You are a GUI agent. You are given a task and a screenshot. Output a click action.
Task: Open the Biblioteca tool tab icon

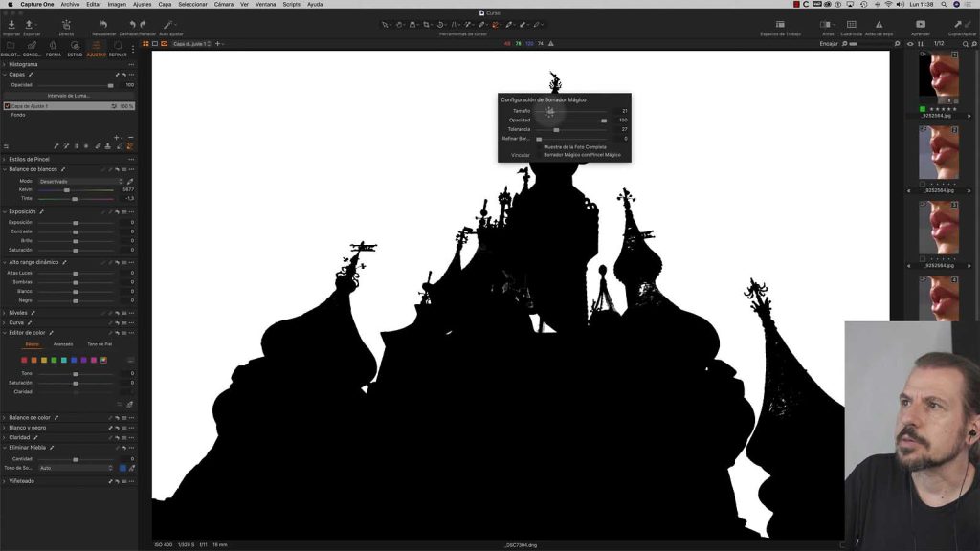[x=11, y=46]
